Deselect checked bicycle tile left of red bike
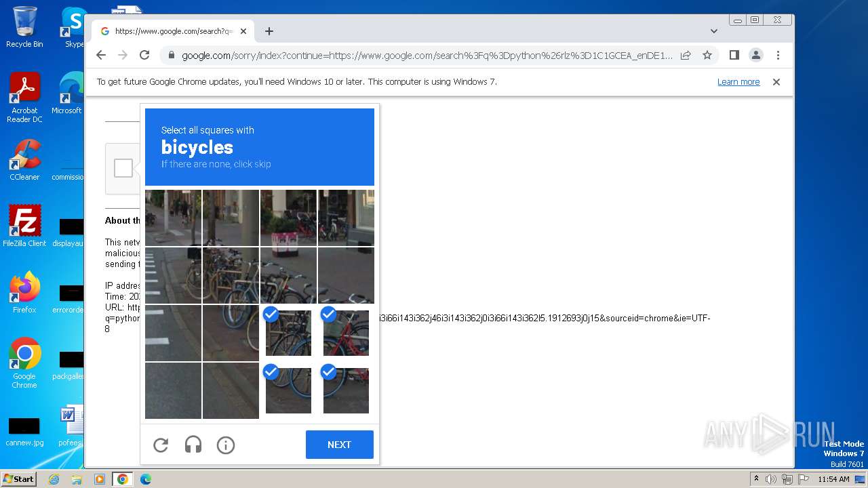Screen dimensions: 868x488 (288, 333)
